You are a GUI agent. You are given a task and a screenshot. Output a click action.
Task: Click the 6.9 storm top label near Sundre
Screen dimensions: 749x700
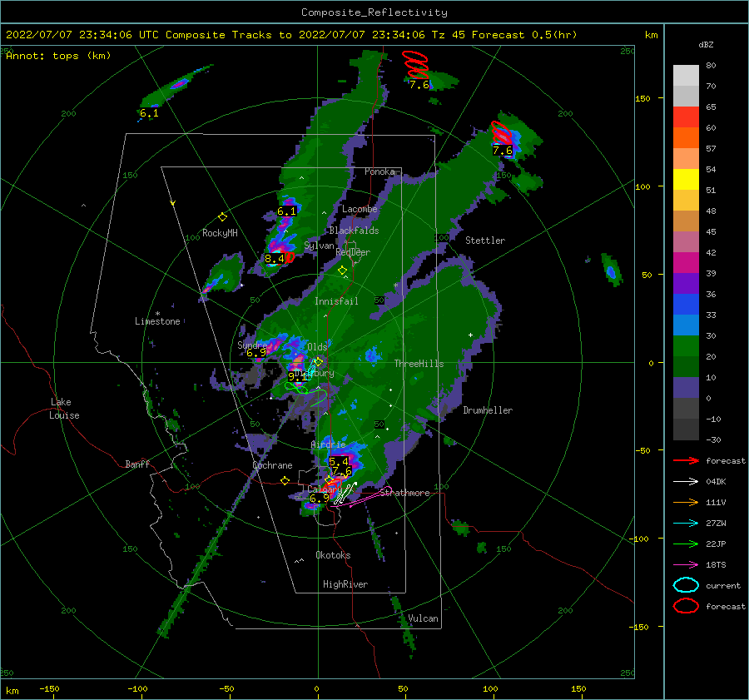coord(256,353)
